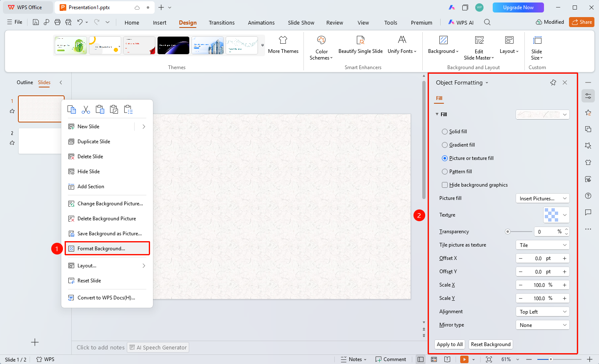
Task: Click the zoom slider in status bar
Action: [559, 359]
